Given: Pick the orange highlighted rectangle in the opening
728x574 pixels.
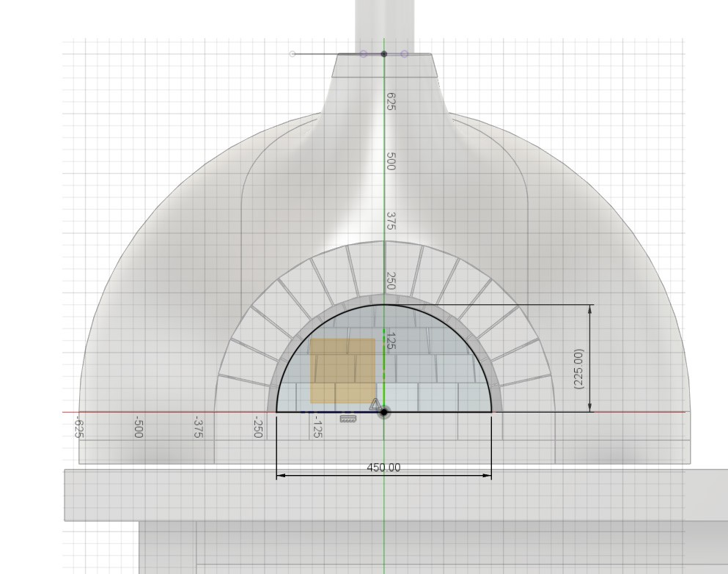Looking at the screenshot, I should coord(342,370).
